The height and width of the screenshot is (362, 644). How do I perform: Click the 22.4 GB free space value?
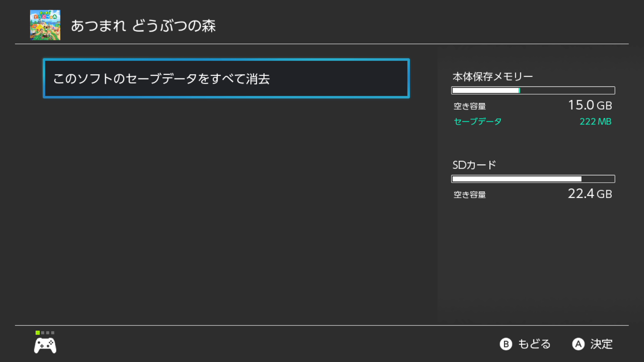tap(590, 194)
